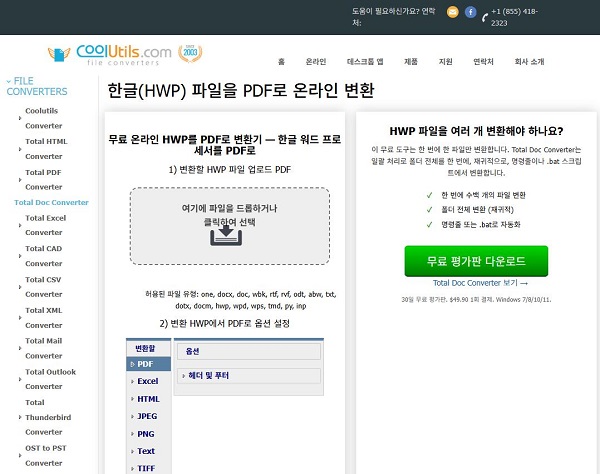Expand arrow beside Total XML Converter
This screenshot has width=600, height=474.
(x=20, y=318)
